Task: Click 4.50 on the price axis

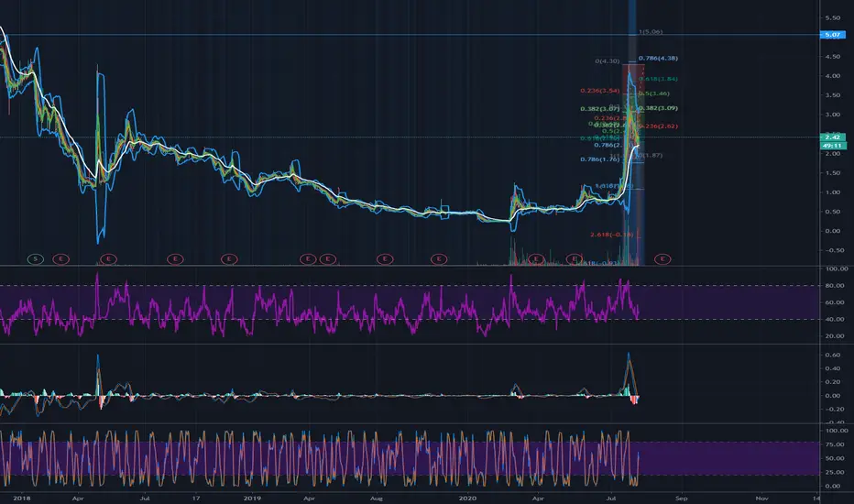Action: click(x=832, y=57)
